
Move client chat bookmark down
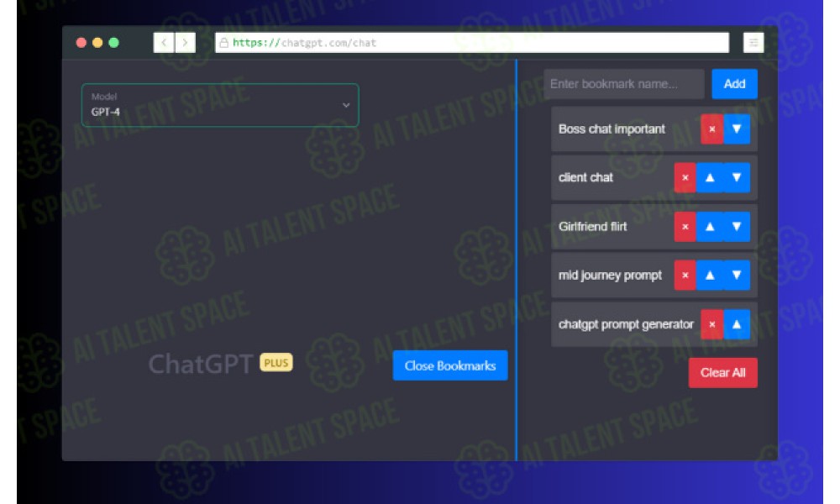pos(737,177)
